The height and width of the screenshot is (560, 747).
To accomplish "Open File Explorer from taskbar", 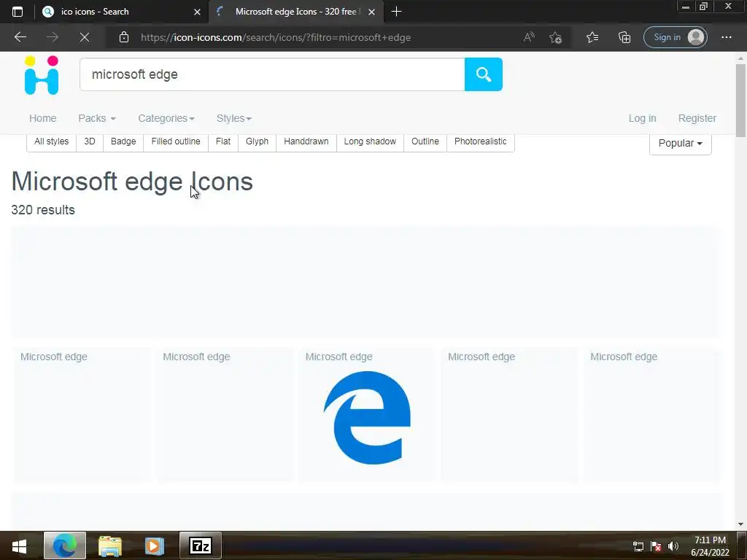I will (110, 545).
